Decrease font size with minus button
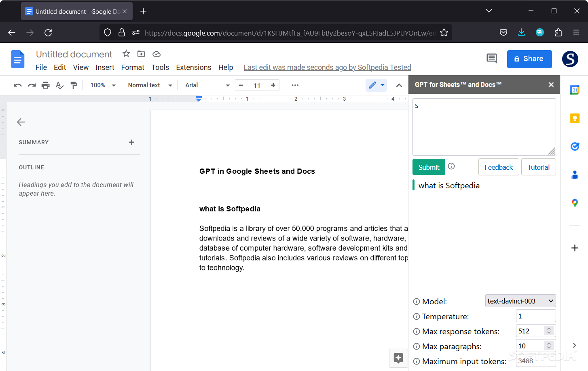 (241, 85)
